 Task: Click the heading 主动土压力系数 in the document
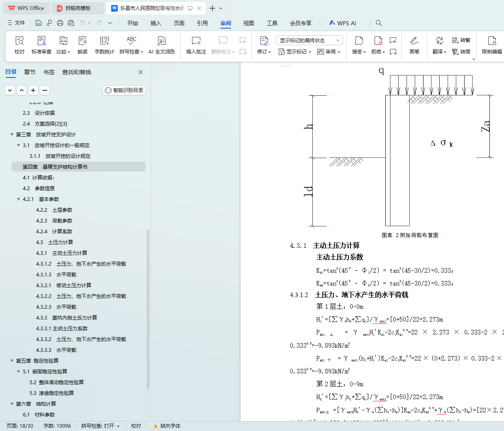[340, 257]
